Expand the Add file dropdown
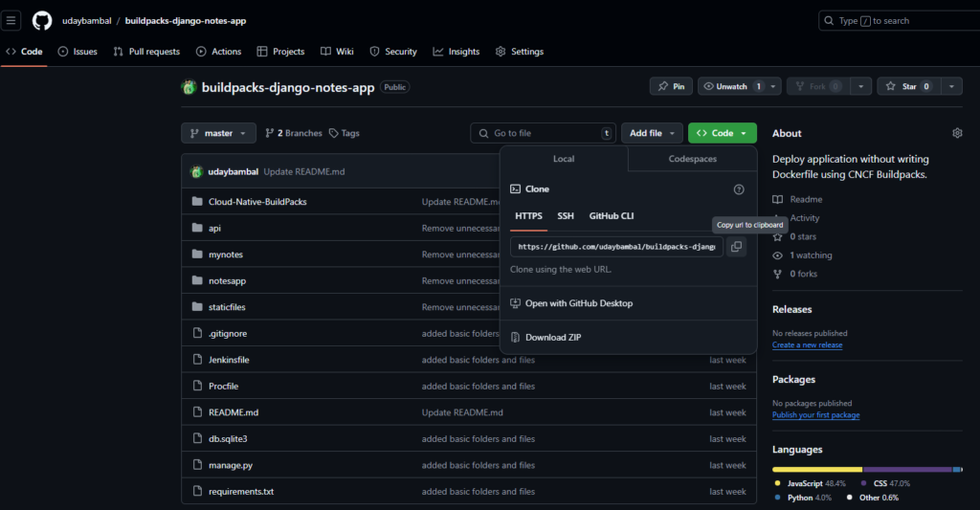 pos(652,133)
